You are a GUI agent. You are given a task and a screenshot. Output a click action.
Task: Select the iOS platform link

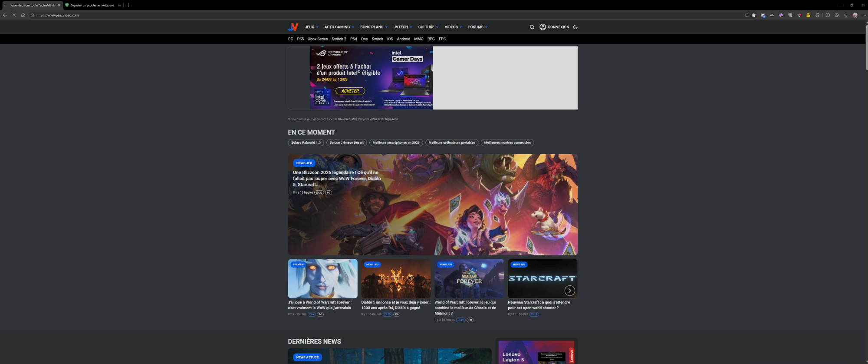point(390,39)
